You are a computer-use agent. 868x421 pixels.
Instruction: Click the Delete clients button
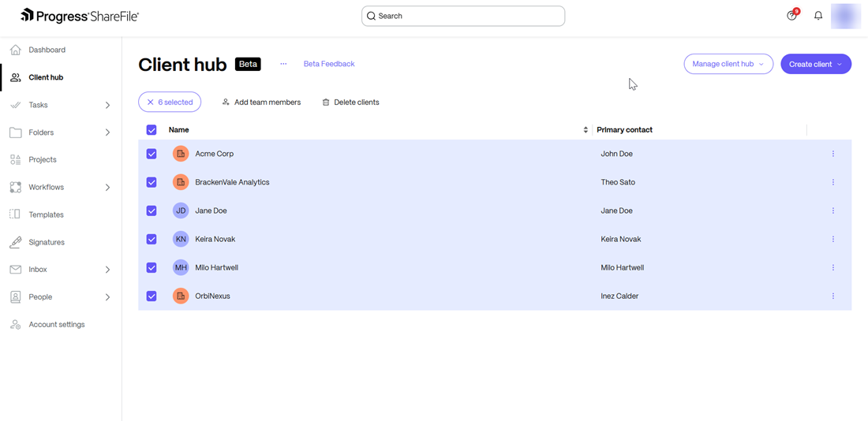coord(350,102)
